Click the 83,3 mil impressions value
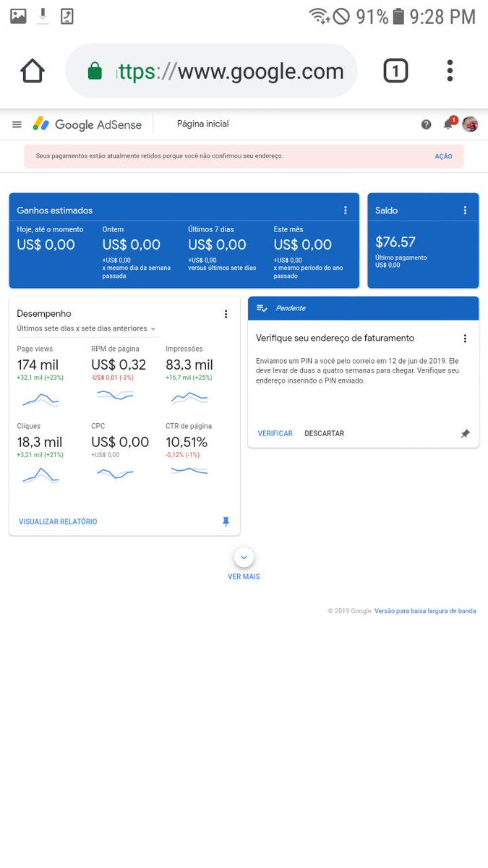Image resolution: width=488 pixels, height=868 pixels. point(189,365)
